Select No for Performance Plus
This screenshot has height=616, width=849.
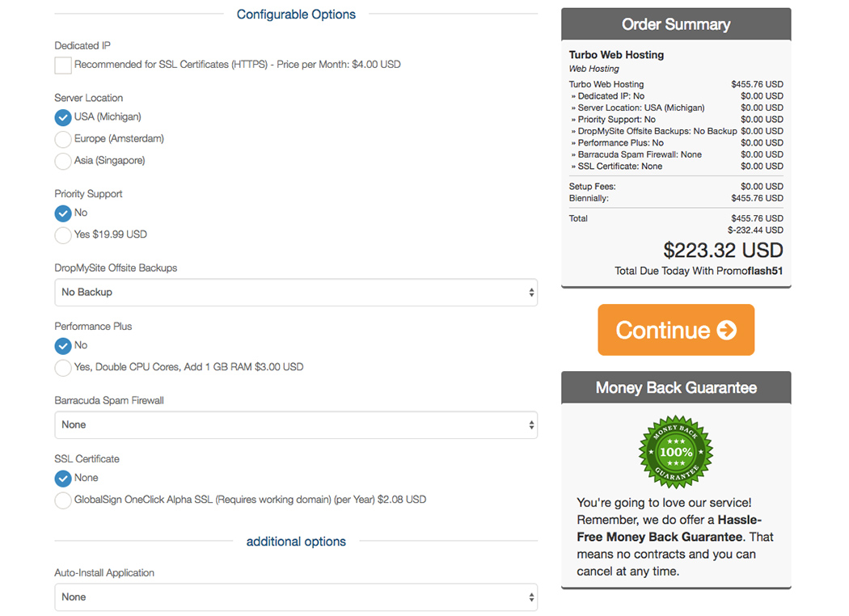tap(63, 346)
